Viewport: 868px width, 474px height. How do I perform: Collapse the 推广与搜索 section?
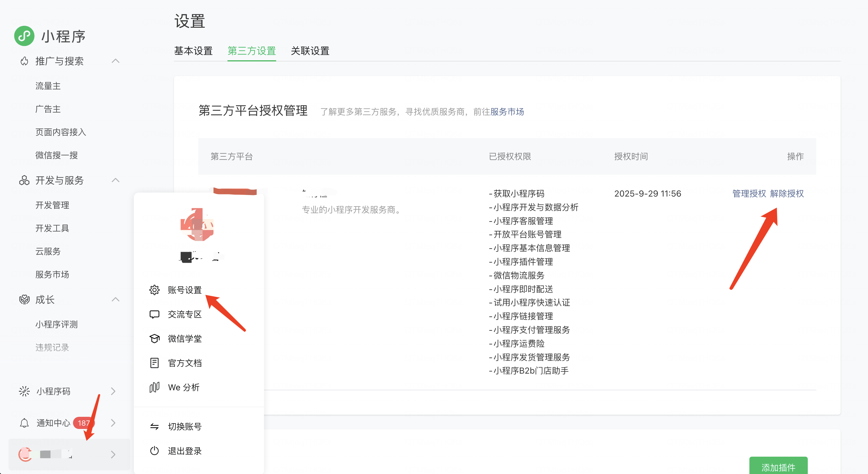(x=116, y=61)
